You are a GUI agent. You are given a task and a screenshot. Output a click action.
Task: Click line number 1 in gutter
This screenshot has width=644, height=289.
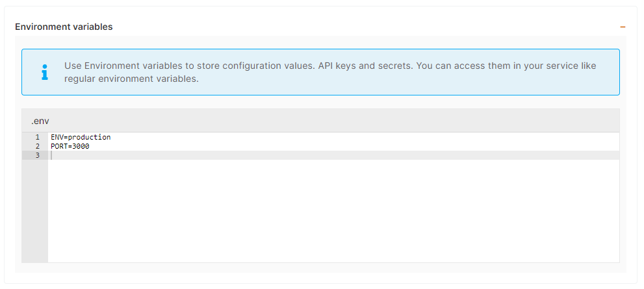(x=37, y=138)
